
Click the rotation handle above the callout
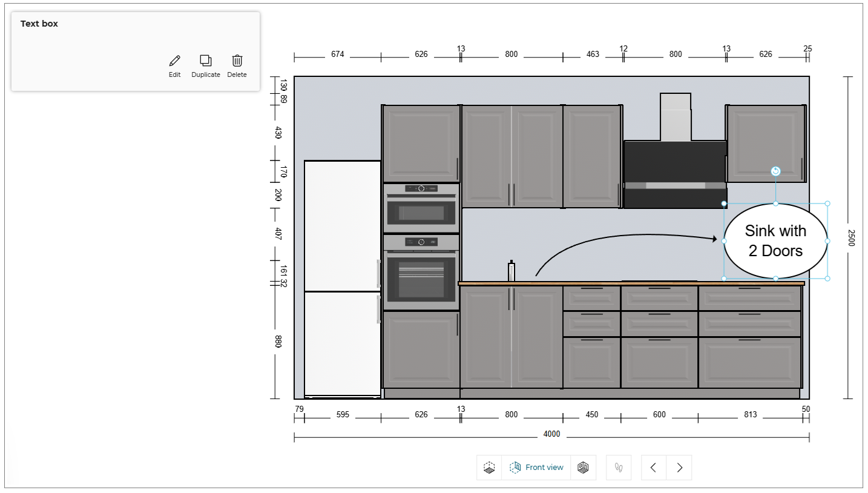775,171
